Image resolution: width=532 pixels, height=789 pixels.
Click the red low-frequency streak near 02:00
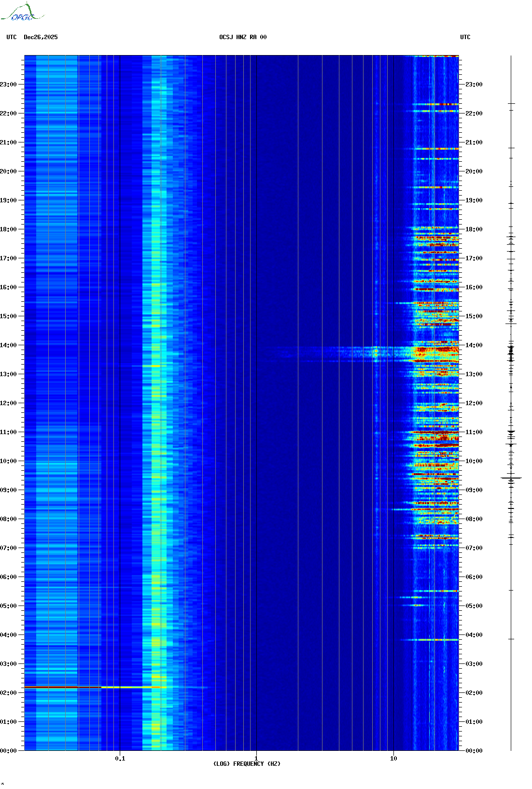(x=63, y=687)
